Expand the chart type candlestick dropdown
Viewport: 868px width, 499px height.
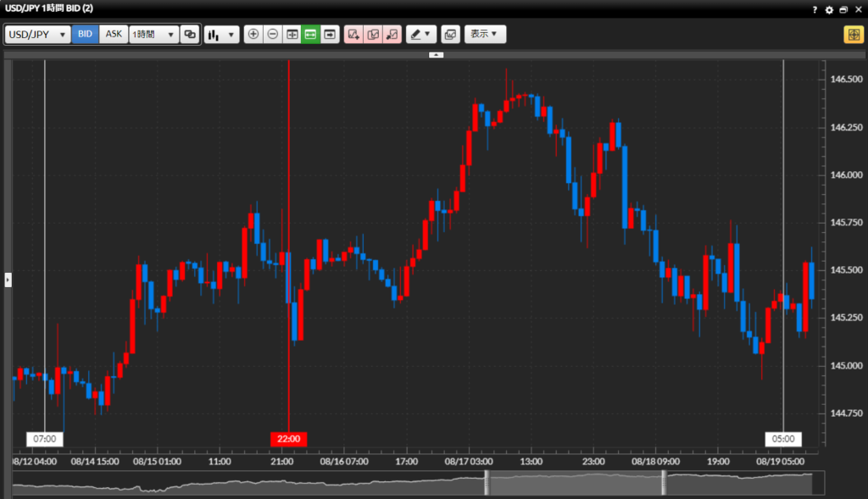[222, 35]
